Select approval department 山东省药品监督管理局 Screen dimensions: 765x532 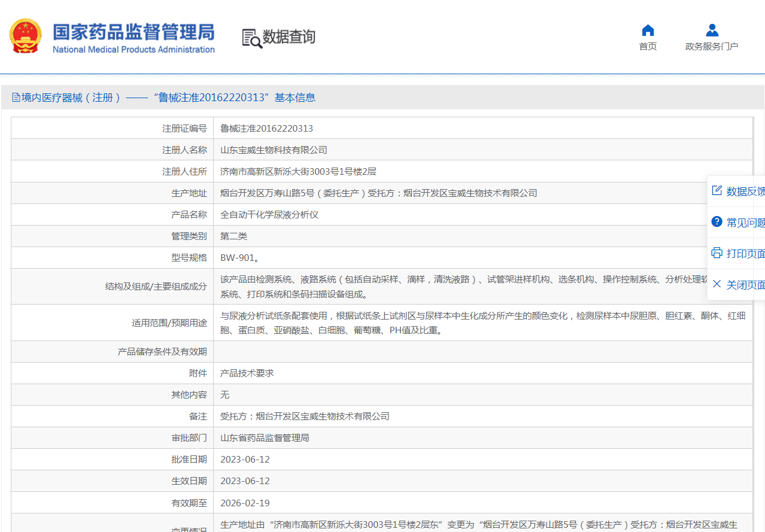[265, 438]
